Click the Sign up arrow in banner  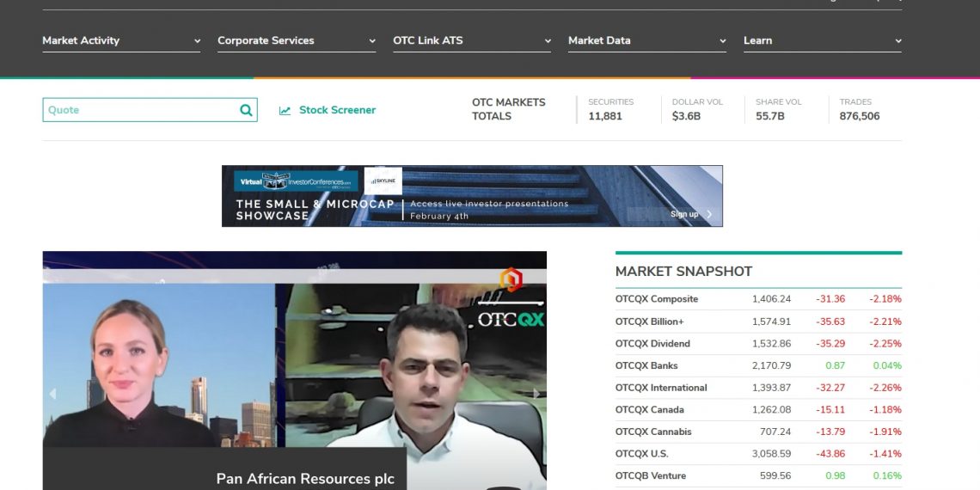coord(709,214)
